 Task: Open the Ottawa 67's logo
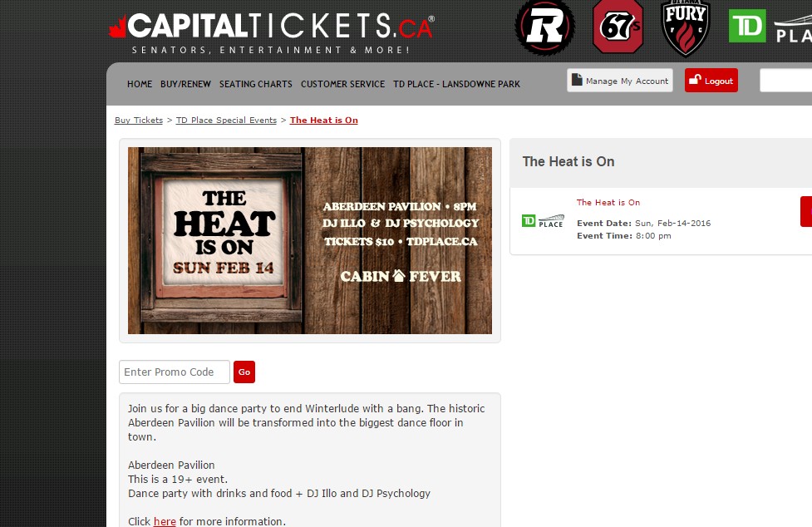[618, 26]
